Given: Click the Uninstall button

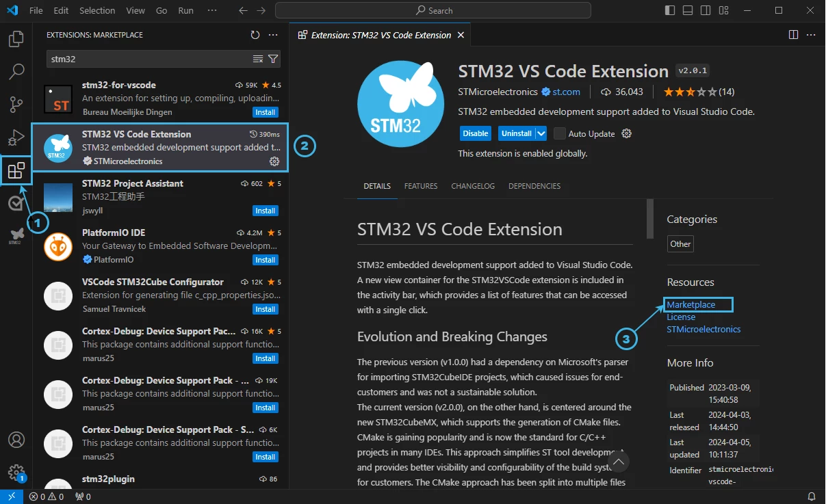Looking at the screenshot, I should tap(517, 133).
